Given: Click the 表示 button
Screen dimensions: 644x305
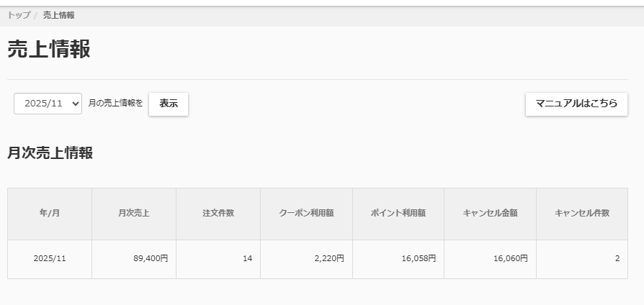Looking at the screenshot, I should pyautogui.click(x=169, y=104).
